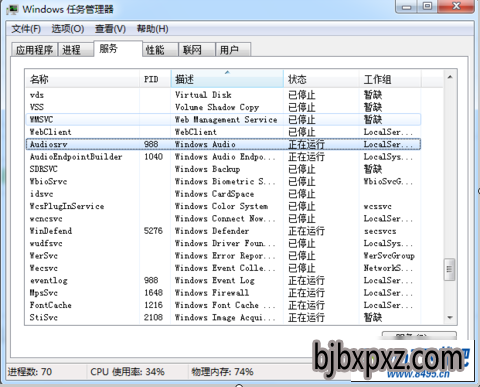Open the 查看(V) menu

(x=110, y=29)
